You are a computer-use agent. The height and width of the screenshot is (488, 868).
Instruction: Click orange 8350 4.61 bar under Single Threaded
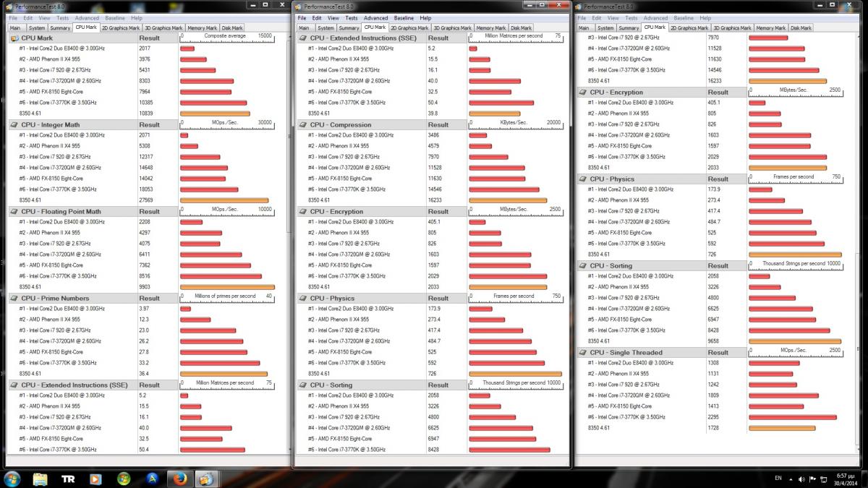coord(783,428)
